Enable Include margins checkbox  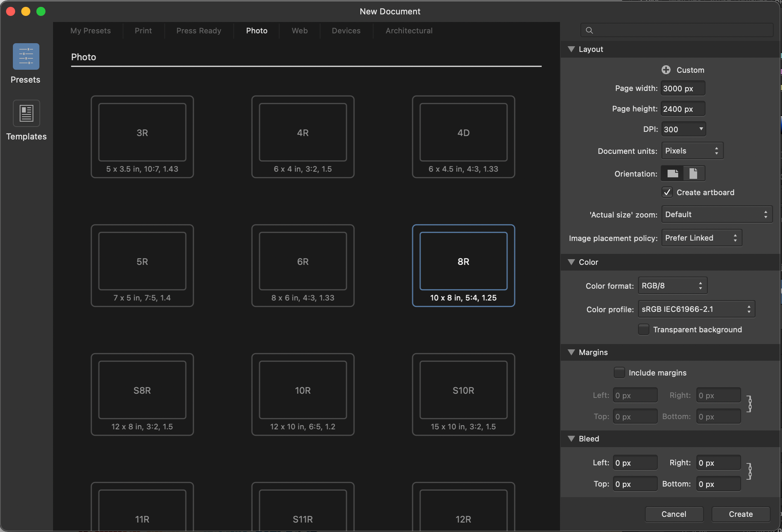tap(619, 372)
